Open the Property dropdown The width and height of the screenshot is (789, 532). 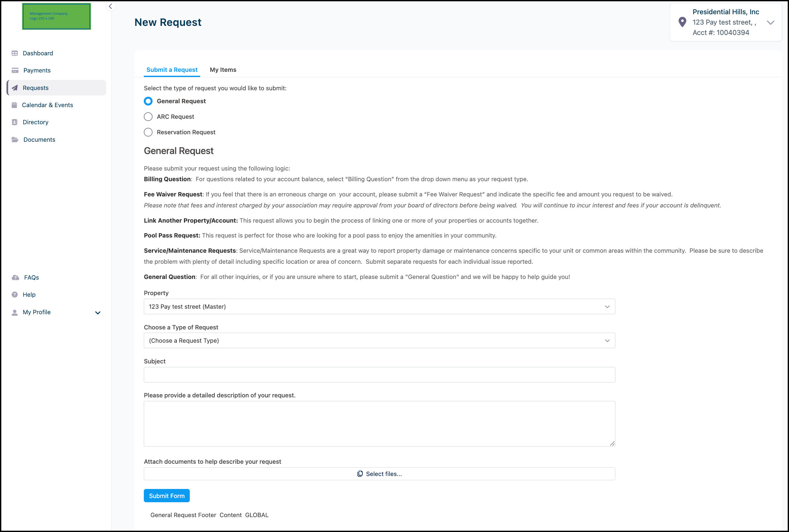pyautogui.click(x=379, y=306)
